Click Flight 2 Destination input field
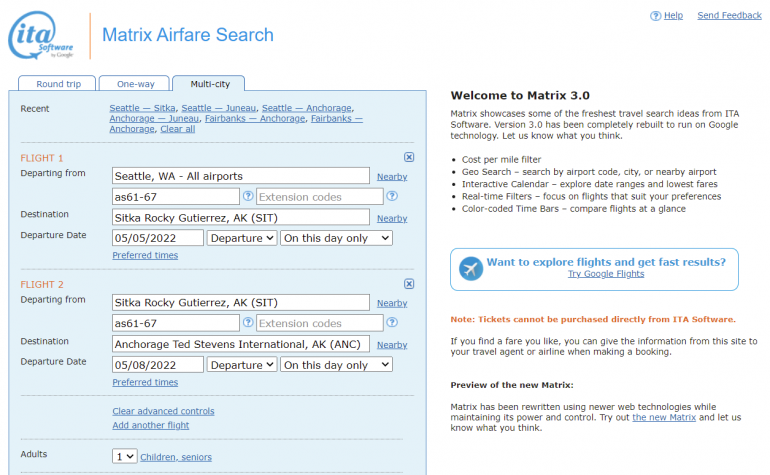This screenshot has width=770, height=475. coord(240,344)
